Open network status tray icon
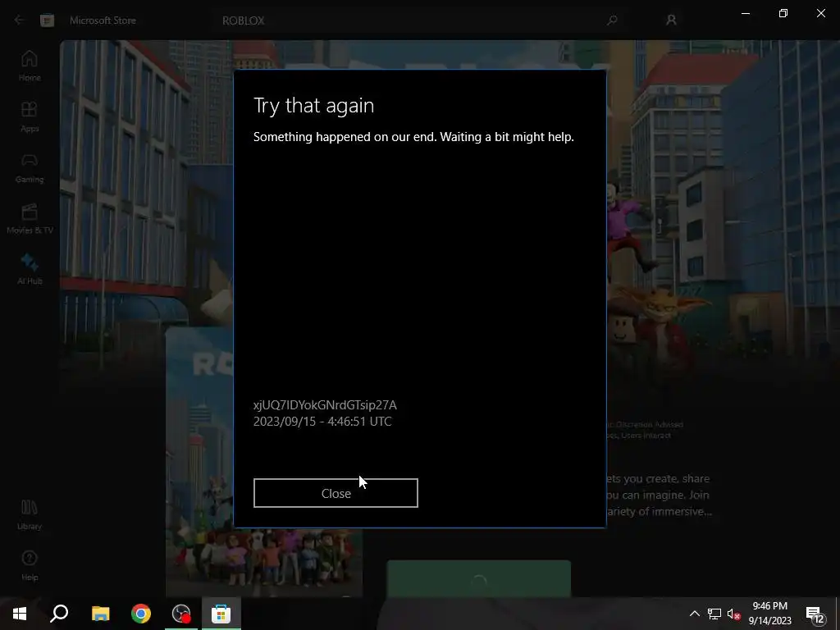This screenshot has height=630, width=840. coord(714,614)
